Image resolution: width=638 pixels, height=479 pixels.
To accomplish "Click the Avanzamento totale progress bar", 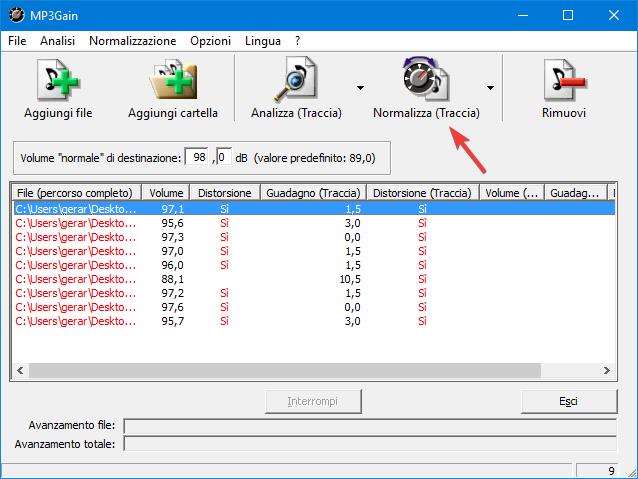I will pyautogui.click(x=370, y=444).
